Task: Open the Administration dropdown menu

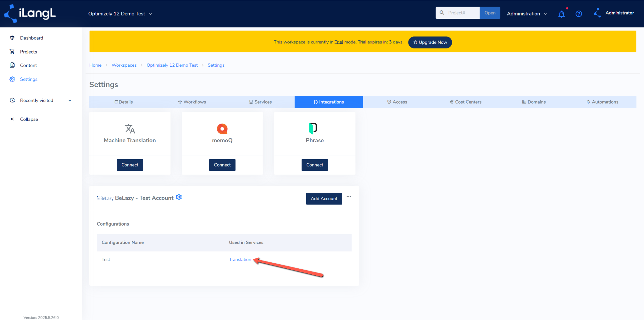Action: click(x=527, y=14)
